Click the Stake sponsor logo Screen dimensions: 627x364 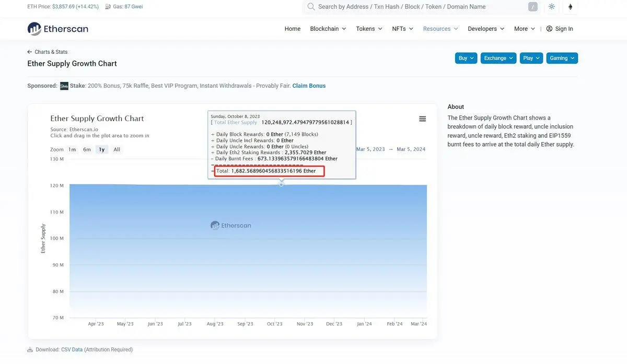click(x=64, y=86)
